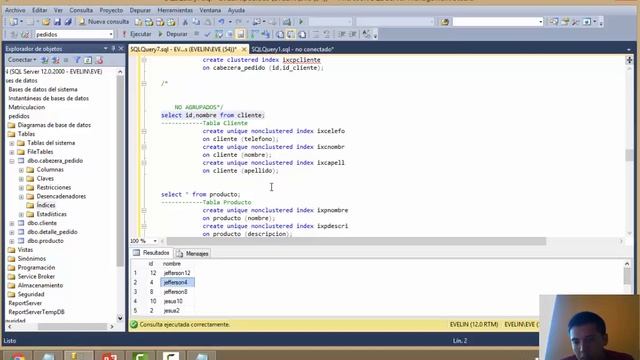Select the Seguridad folder
Image resolution: width=640 pixels, height=360 pixels.
31,294
